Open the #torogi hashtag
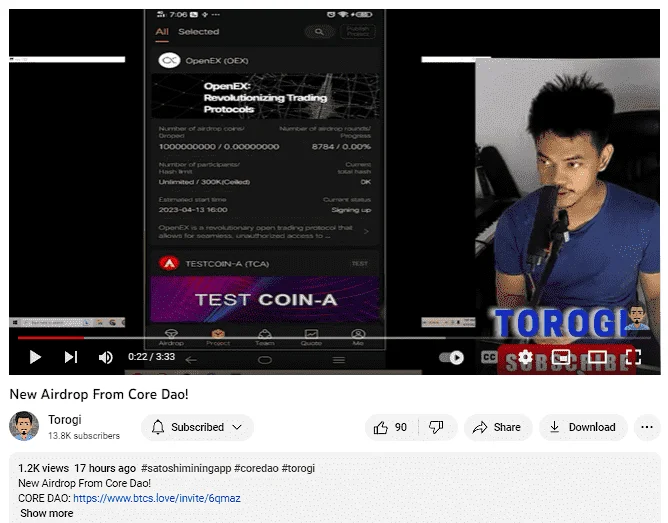The height and width of the screenshot is (523, 668). tap(298, 468)
